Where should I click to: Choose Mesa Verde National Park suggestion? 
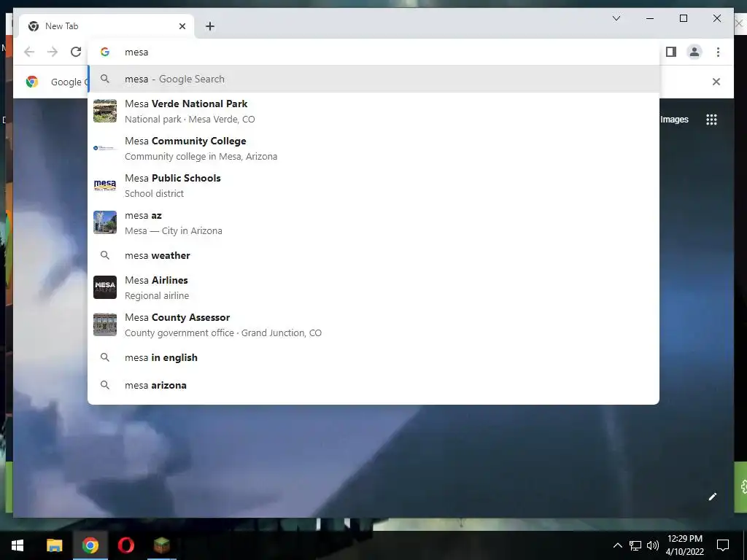tap(373, 111)
